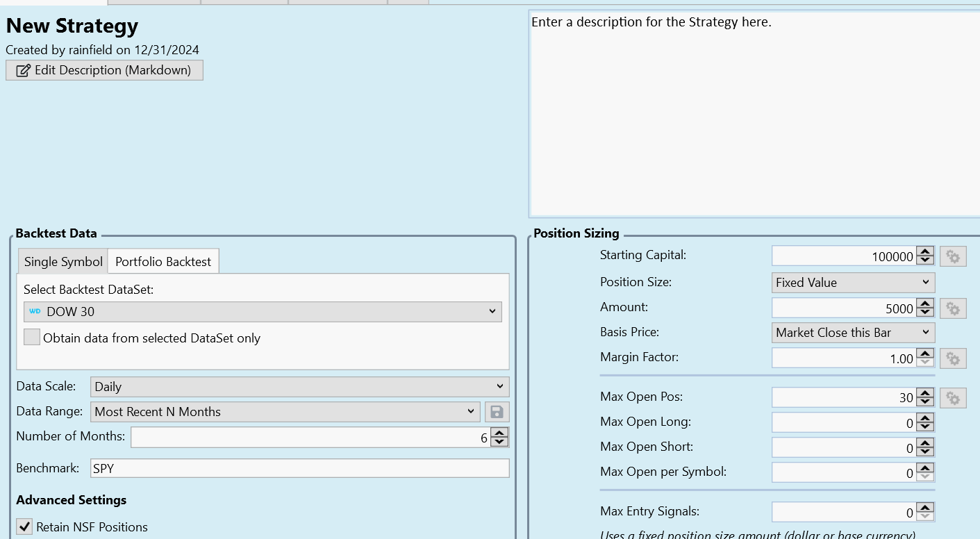Open the Select Backtest DataSet dropdown

(263, 312)
